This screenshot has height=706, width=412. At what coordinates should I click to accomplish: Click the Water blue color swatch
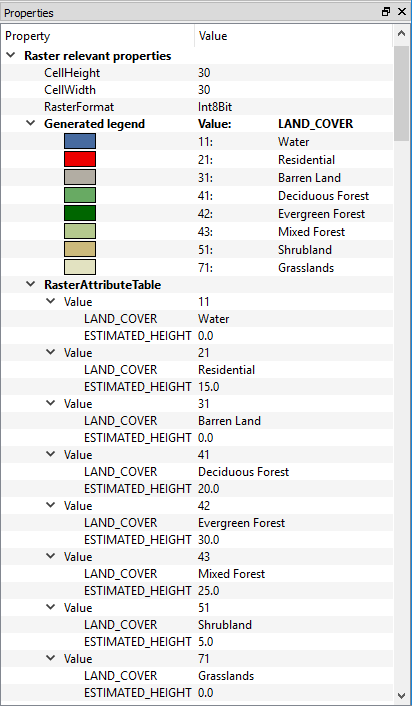coord(80,141)
